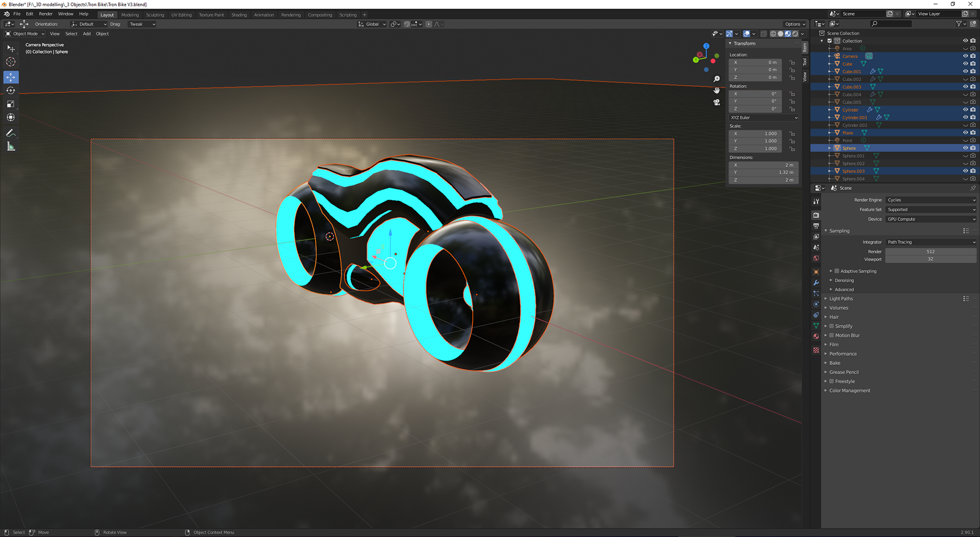The height and width of the screenshot is (537, 980).
Task: Open the Render Engine Cycles dropdown
Action: (931, 200)
